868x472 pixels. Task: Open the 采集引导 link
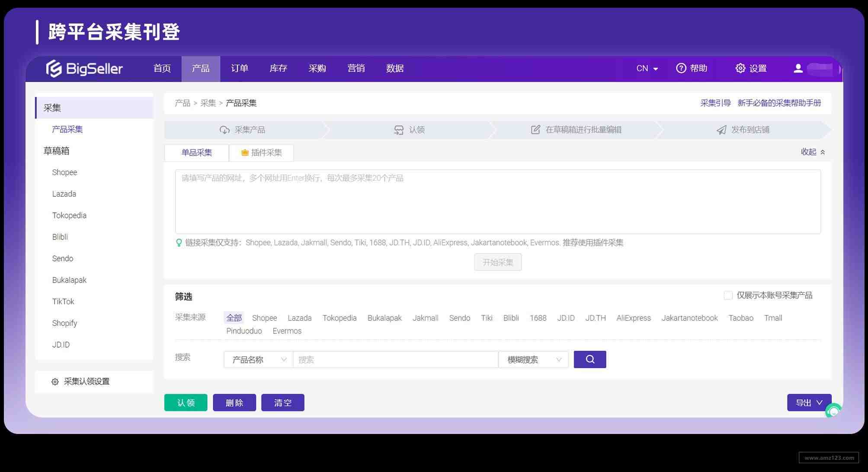(715, 103)
